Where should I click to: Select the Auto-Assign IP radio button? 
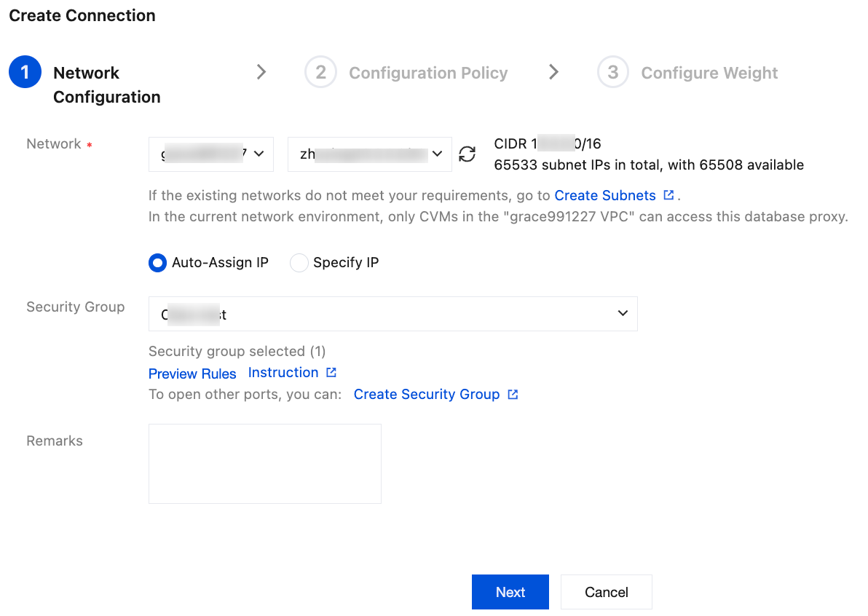coord(157,263)
